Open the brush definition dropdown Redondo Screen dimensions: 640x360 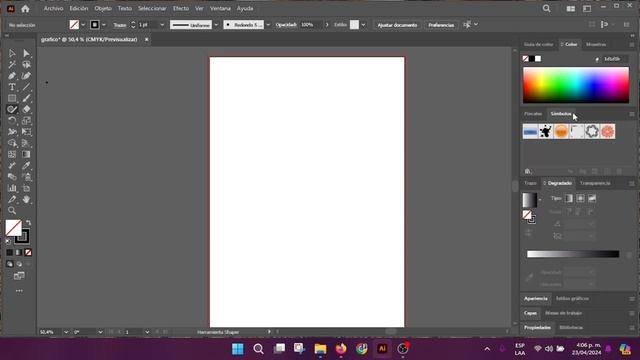tap(268, 25)
